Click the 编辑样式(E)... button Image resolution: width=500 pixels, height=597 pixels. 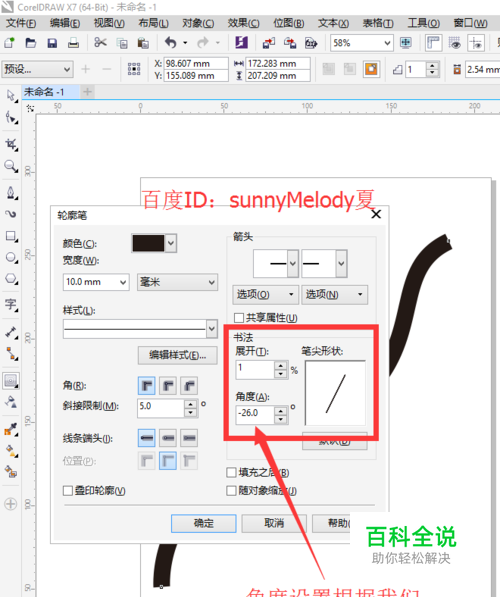pyautogui.click(x=177, y=355)
